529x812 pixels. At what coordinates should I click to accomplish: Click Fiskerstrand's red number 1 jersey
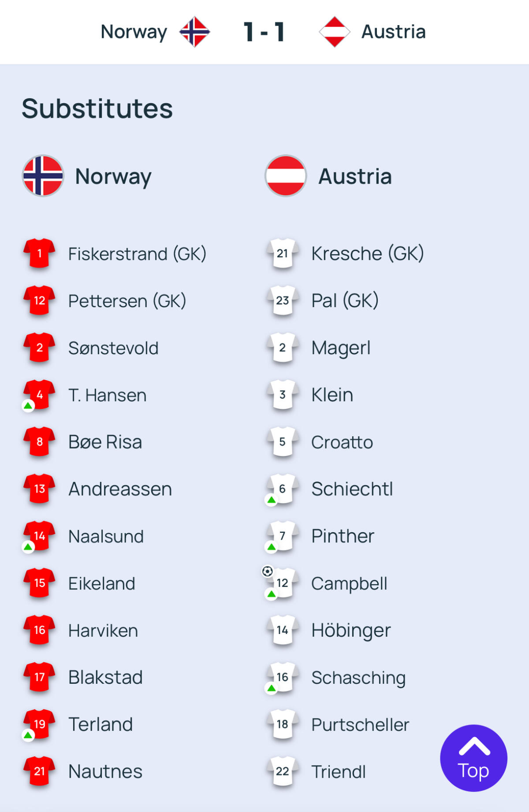tap(39, 253)
